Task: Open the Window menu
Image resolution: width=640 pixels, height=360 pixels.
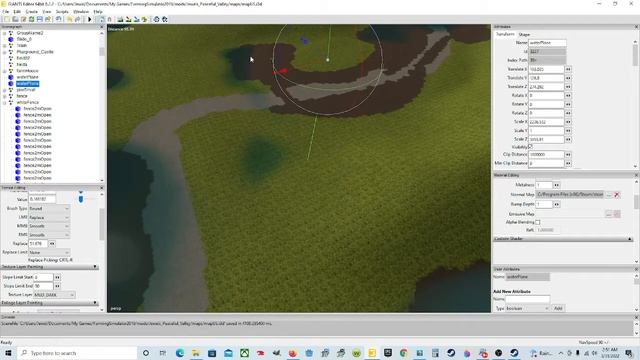Action: pyautogui.click(x=81, y=11)
